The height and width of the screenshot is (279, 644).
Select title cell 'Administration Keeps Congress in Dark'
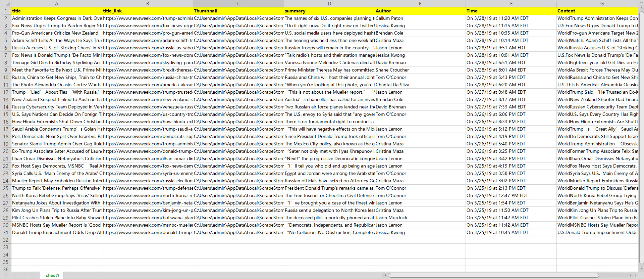(x=57, y=18)
